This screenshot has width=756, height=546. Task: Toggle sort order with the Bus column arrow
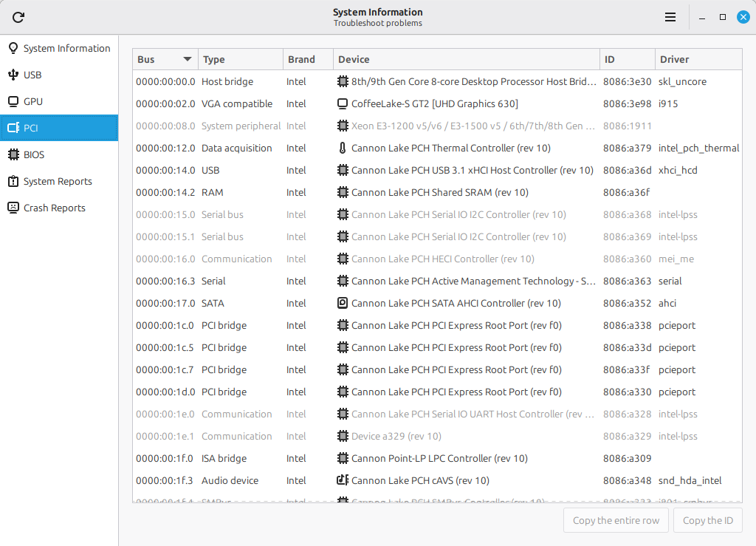(188, 59)
